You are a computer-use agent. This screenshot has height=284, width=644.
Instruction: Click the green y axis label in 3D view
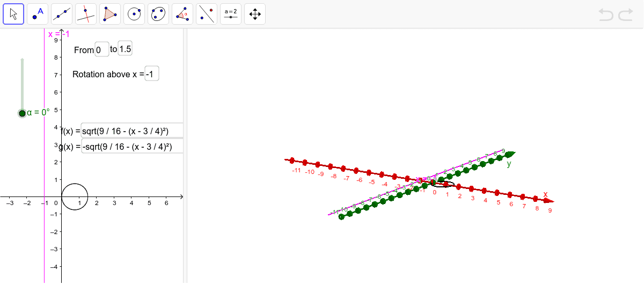point(509,164)
